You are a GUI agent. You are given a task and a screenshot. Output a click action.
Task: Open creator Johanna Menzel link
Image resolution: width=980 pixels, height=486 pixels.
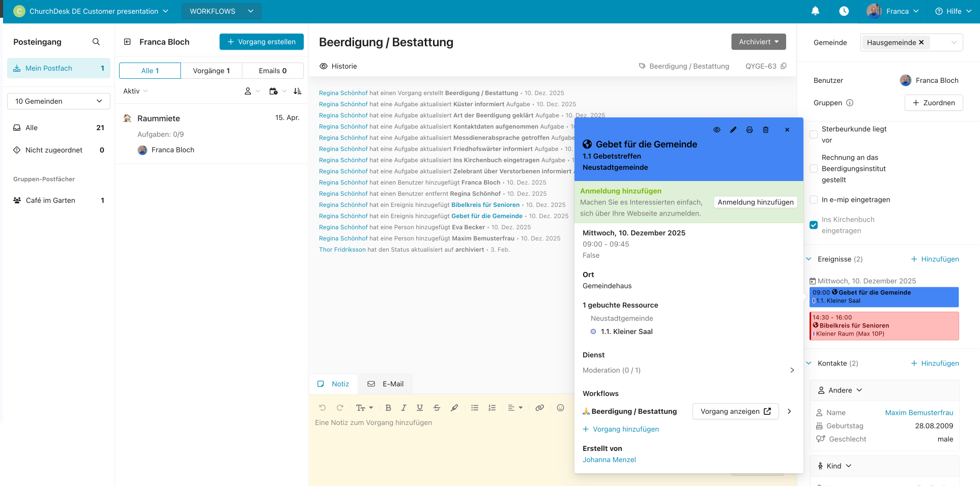point(609,460)
